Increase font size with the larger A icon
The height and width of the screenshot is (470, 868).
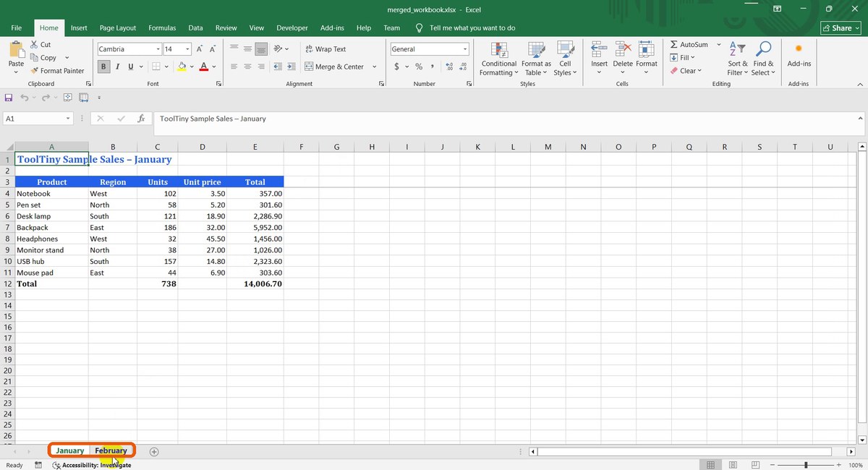click(200, 49)
